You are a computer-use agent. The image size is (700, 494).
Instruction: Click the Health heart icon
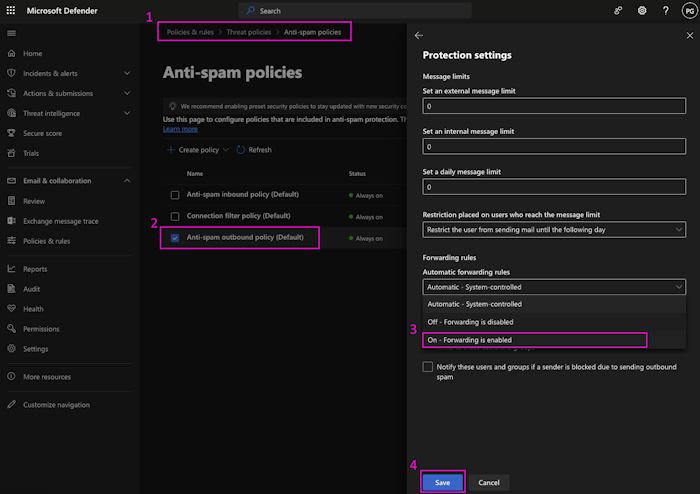12,308
